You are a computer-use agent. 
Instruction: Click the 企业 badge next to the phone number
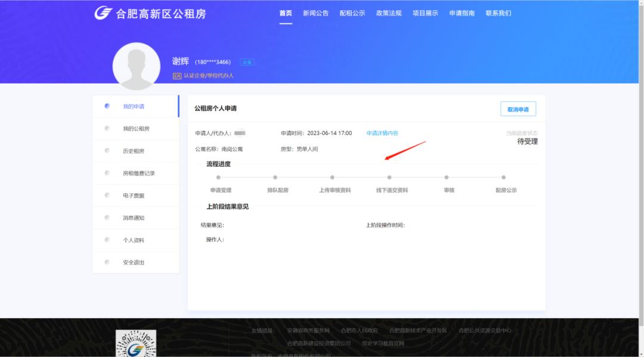tap(247, 61)
